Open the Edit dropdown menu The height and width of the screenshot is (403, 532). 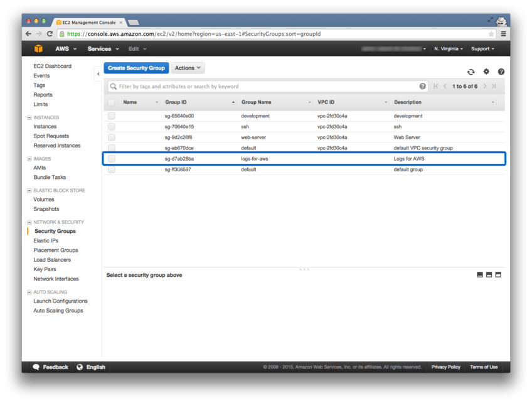137,48
